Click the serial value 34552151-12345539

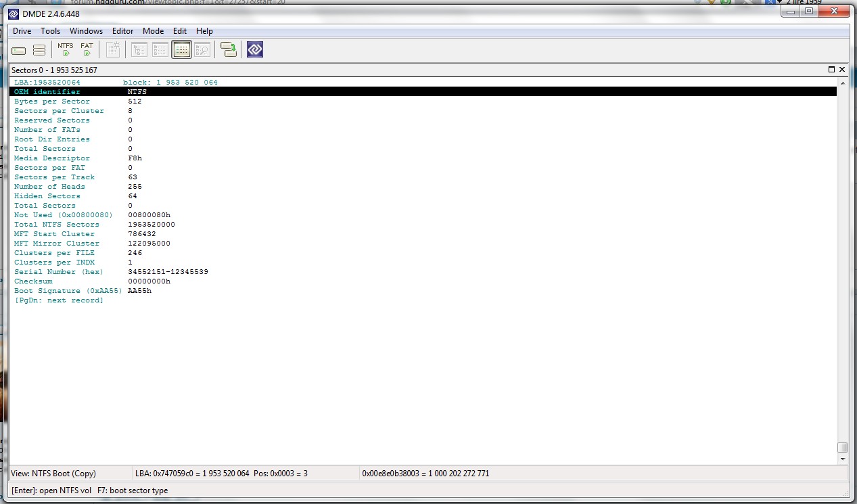(x=168, y=272)
